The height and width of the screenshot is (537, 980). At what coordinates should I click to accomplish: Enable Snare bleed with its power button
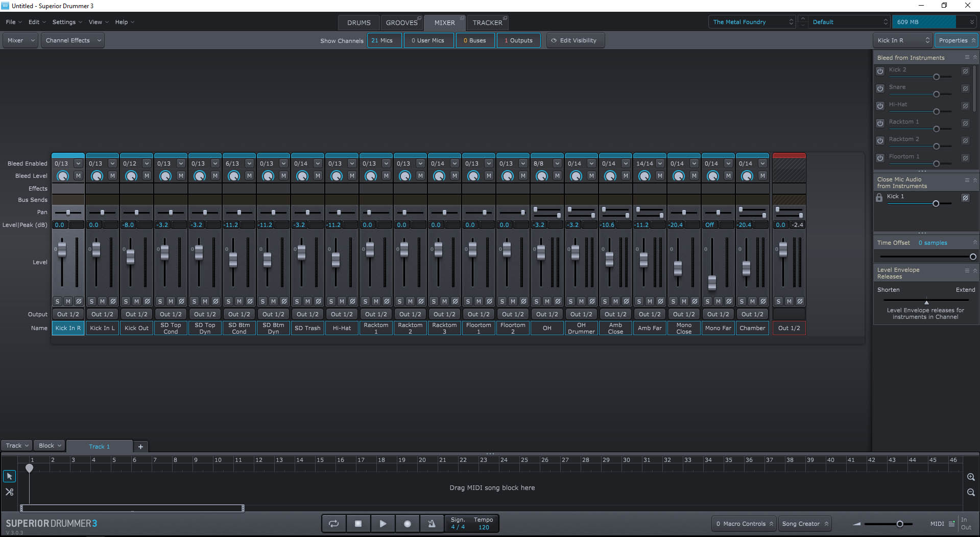(x=880, y=88)
